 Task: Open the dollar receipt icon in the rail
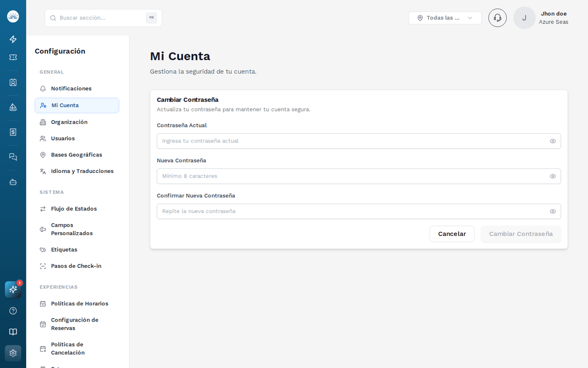(x=13, y=132)
